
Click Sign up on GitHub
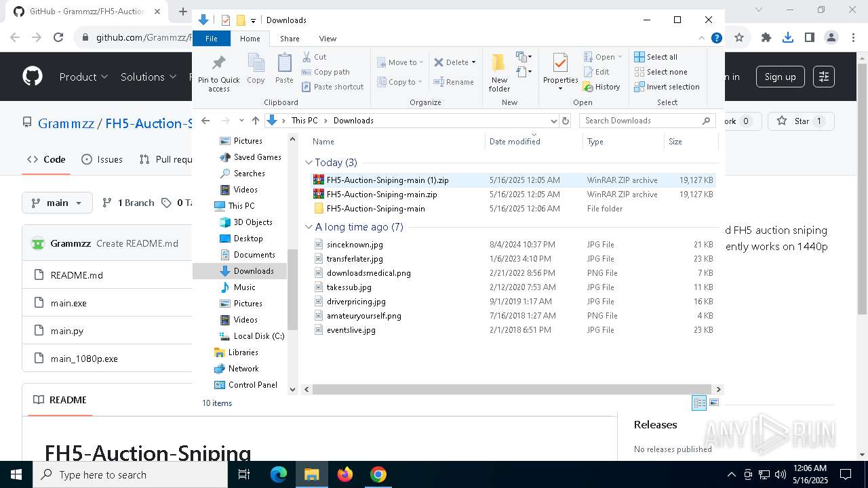(x=780, y=77)
